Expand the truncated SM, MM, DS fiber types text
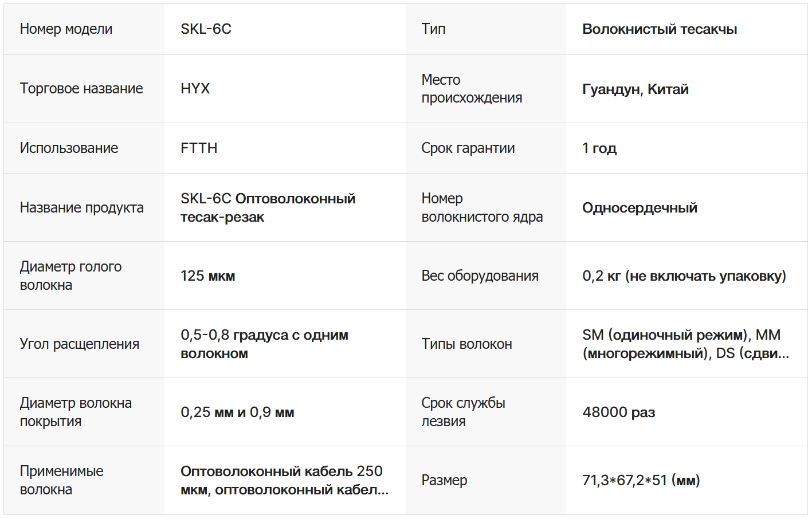 point(685,344)
